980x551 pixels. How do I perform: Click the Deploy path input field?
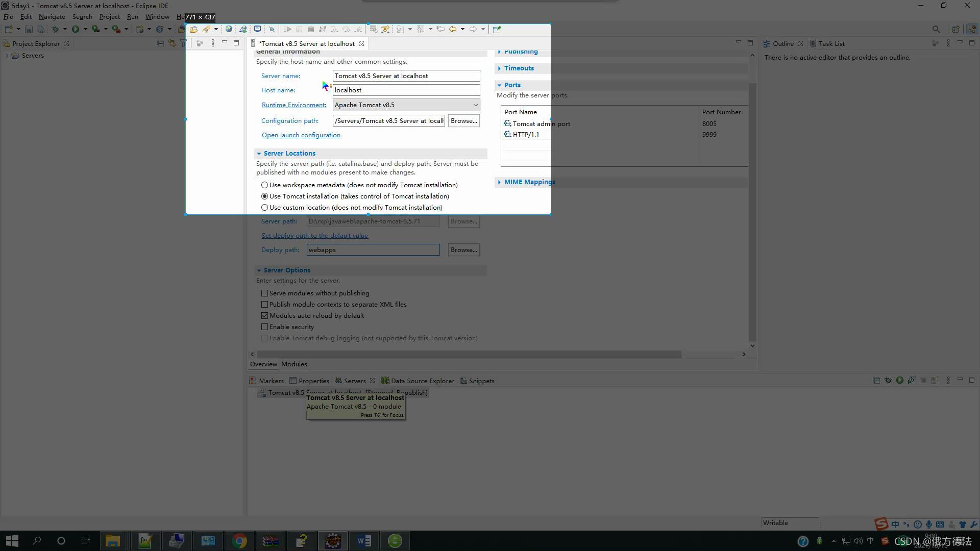tap(374, 249)
